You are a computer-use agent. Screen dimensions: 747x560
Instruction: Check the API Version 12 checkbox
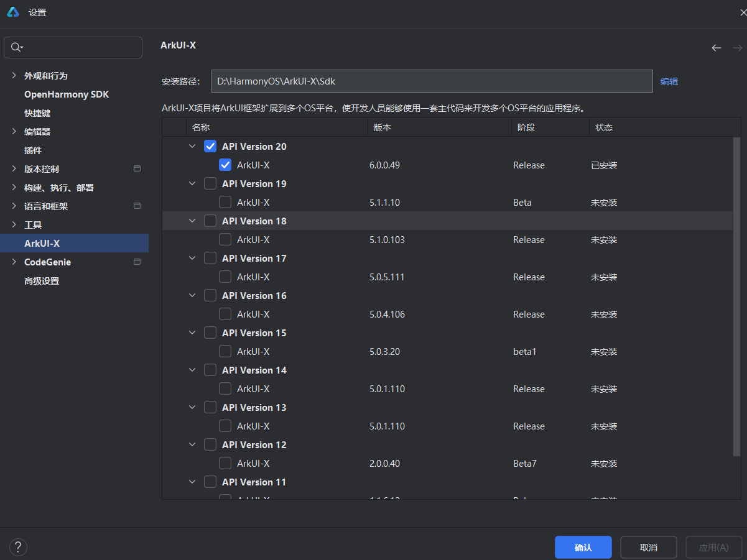pyautogui.click(x=210, y=445)
